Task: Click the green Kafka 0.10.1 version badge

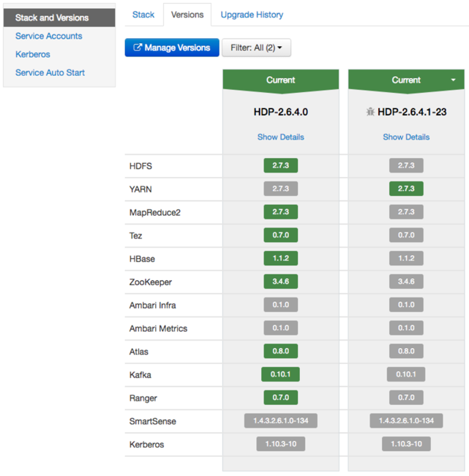Action: 280,374
